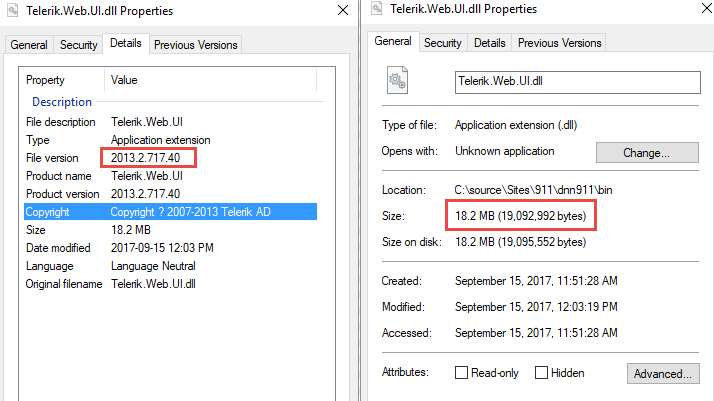Open Security tab in left dialog
714x401 pixels.
click(x=78, y=45)
